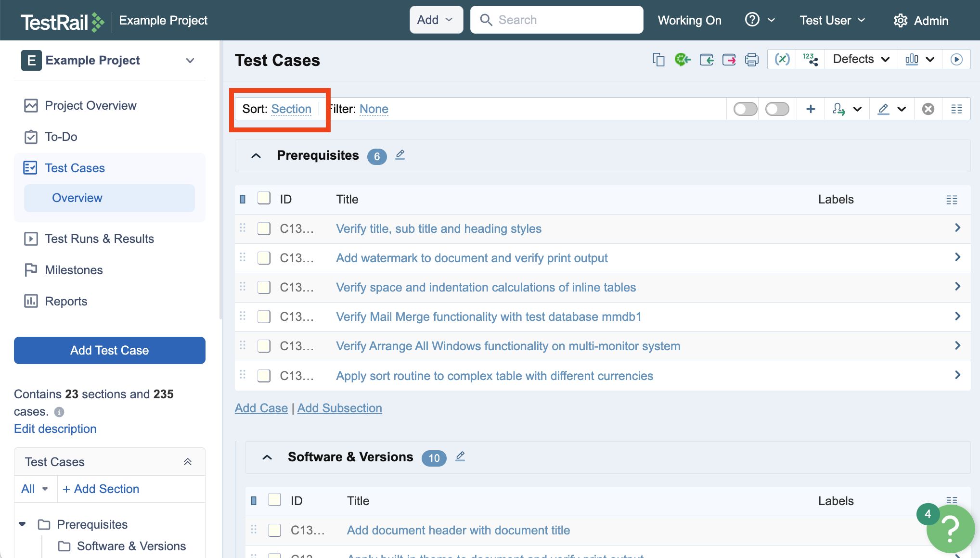980x558 pixels.
Task: Click the import cases icon with green arrow
Action: pyautogui.click(x=706, y=60)
